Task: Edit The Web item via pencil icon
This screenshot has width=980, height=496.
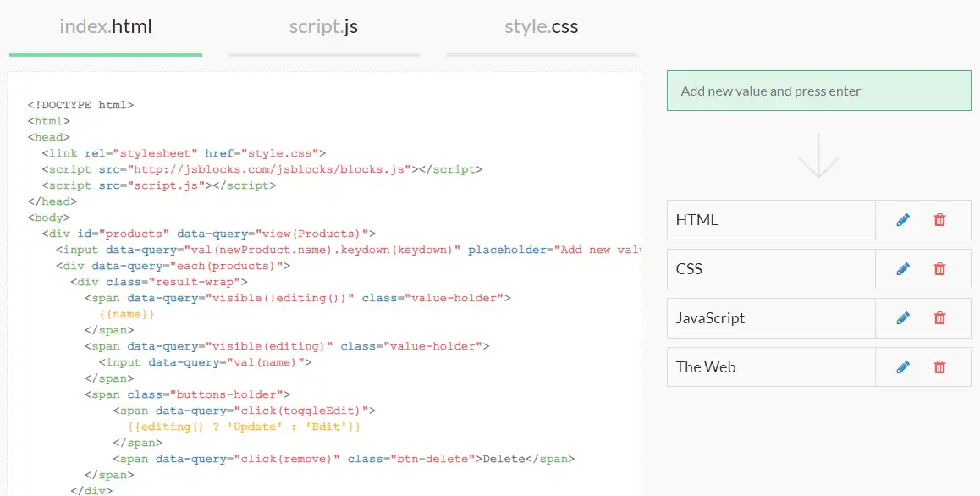Action: point(903,367)
